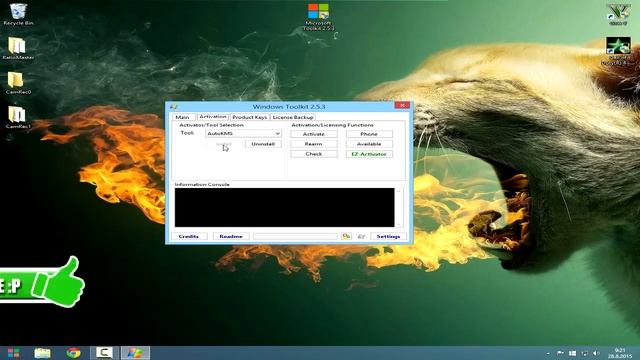Open Camtasia recorder taskbar icon

point(104,353)
